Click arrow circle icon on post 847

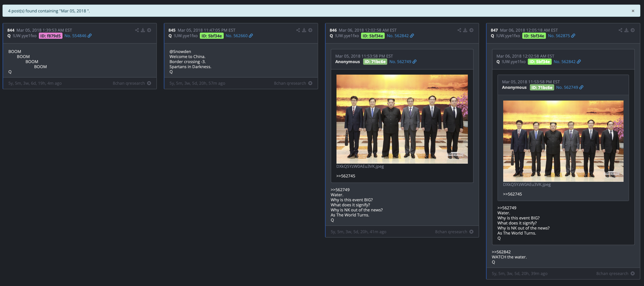(633, 30)
